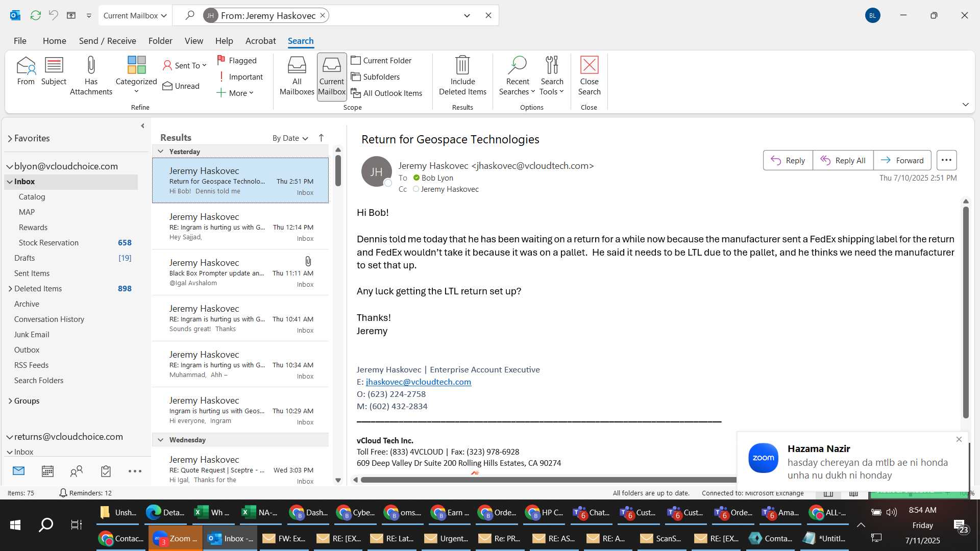Dismiss the Zoom notification from Hazama Nazir

[959, 439]
